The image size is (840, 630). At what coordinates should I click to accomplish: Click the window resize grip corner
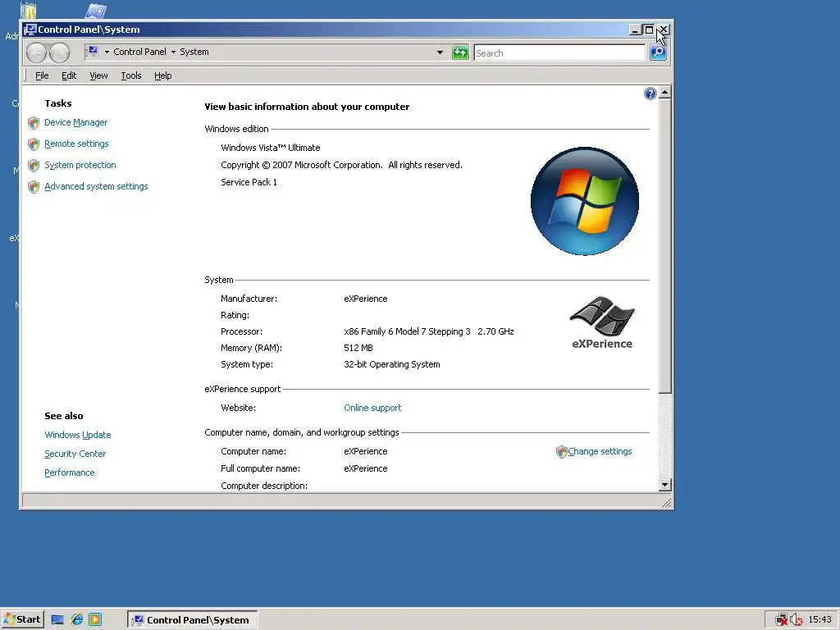tap(666, 503)
